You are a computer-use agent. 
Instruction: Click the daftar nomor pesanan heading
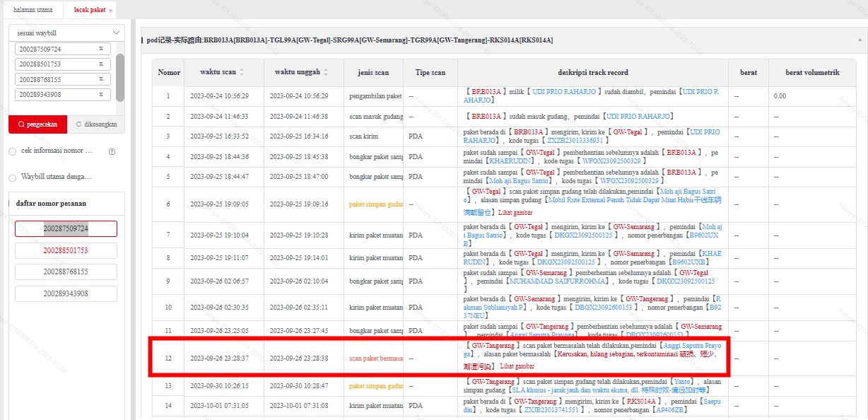51,204
